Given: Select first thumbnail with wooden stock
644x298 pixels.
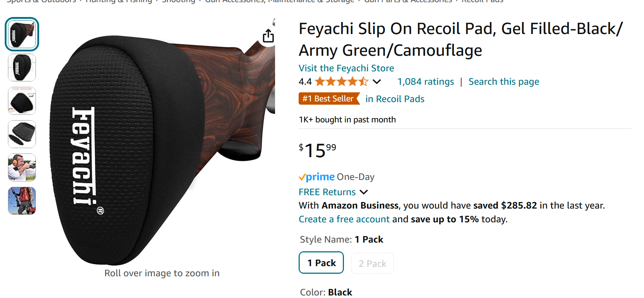Looking at the screenshot, I should 22,34.
